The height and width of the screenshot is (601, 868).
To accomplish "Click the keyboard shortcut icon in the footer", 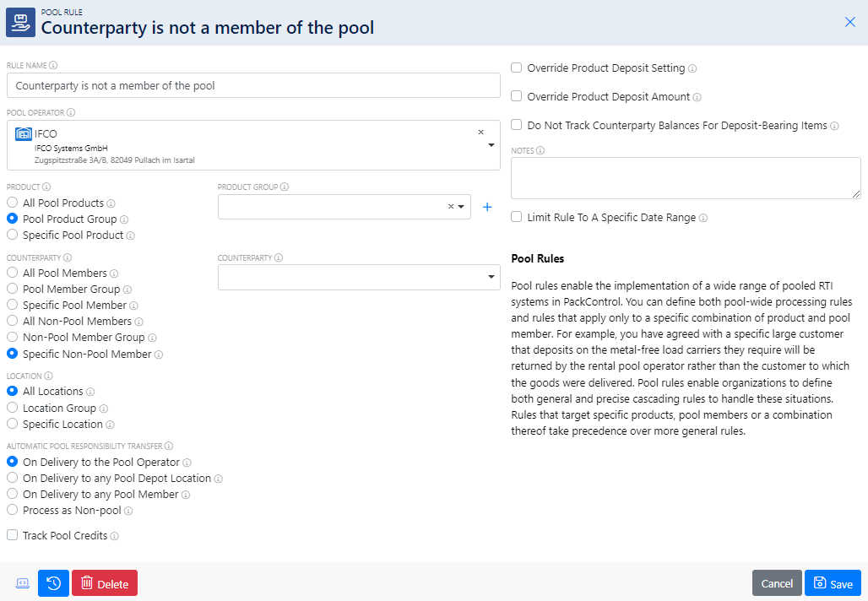I will [22, 582].
